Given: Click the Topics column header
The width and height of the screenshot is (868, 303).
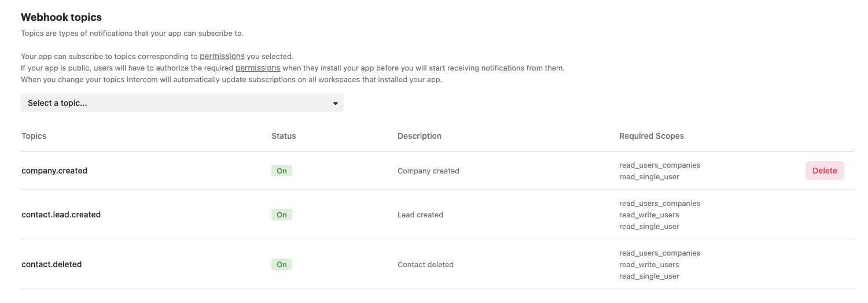Looking at the screenshot, I should click(34, 136).
